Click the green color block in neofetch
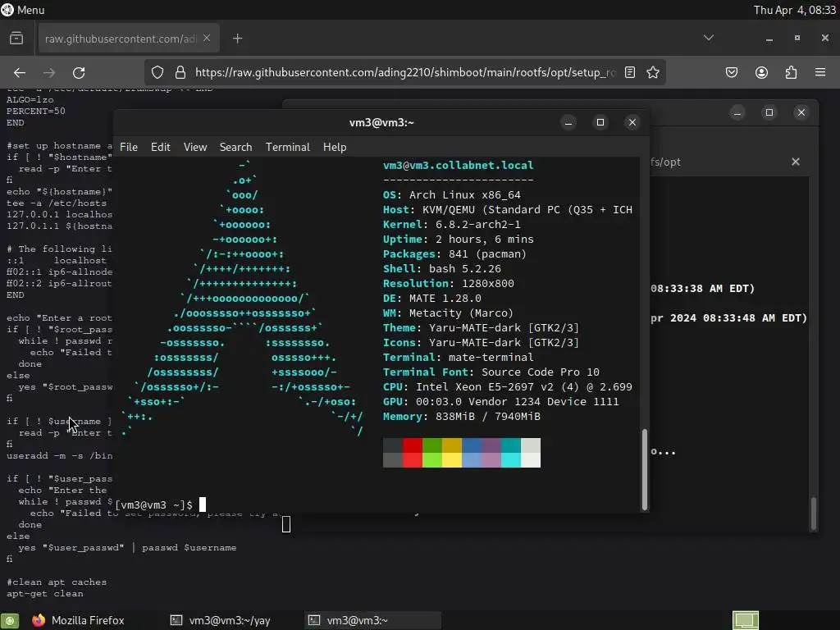Image resolution: width=840 pixels, height=630 pixels. pos(431,453)
